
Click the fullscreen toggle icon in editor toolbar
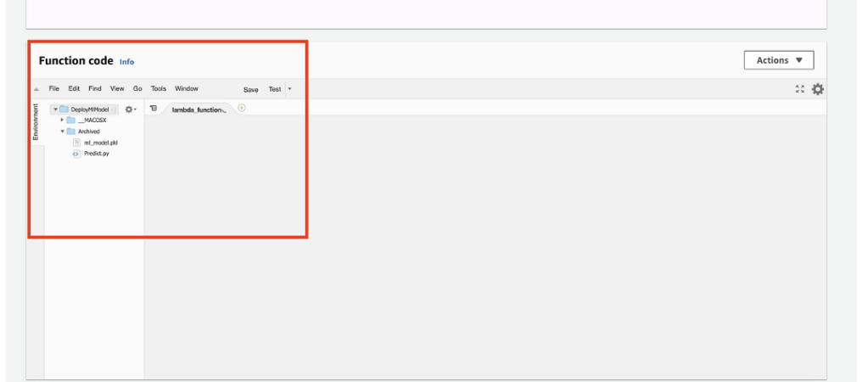coord(799,89)
